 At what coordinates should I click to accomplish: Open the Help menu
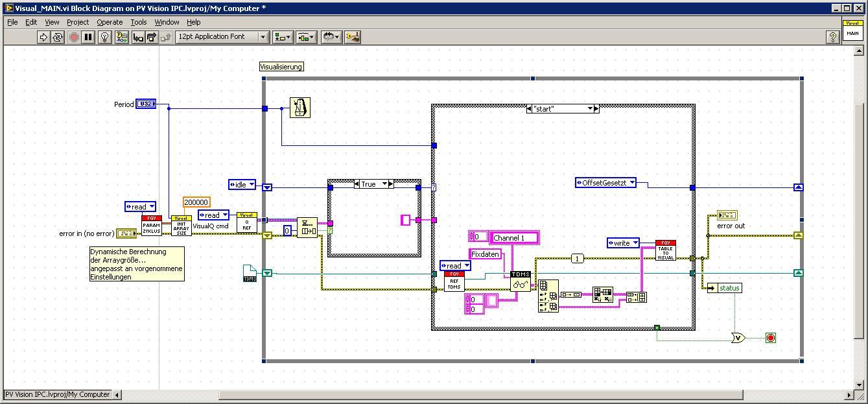[193, 22]
